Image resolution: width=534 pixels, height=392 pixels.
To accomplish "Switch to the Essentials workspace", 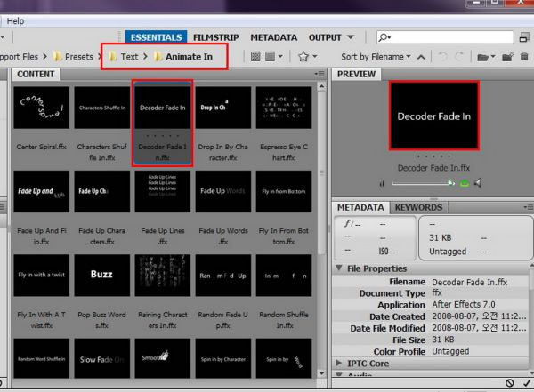I will [x=157, y=37].
